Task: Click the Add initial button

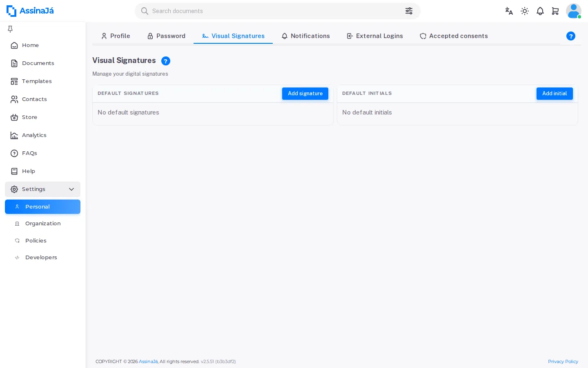Action: (x=555, y=94)
